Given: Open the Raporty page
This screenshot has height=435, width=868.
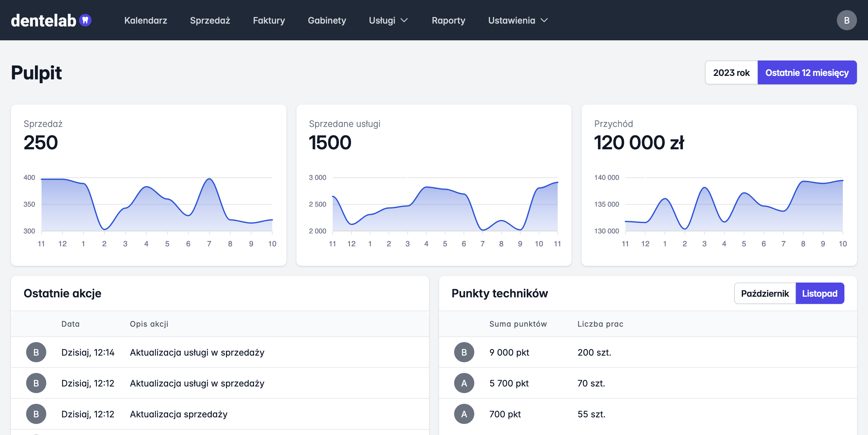Looking at the screenshot, I should [x=448, y=20].
